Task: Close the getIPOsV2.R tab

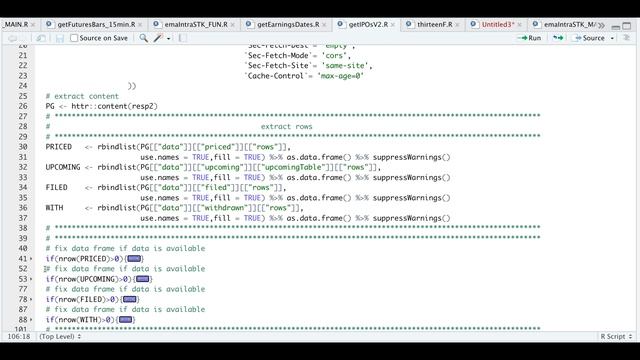Action: click(x=393, y=25)
